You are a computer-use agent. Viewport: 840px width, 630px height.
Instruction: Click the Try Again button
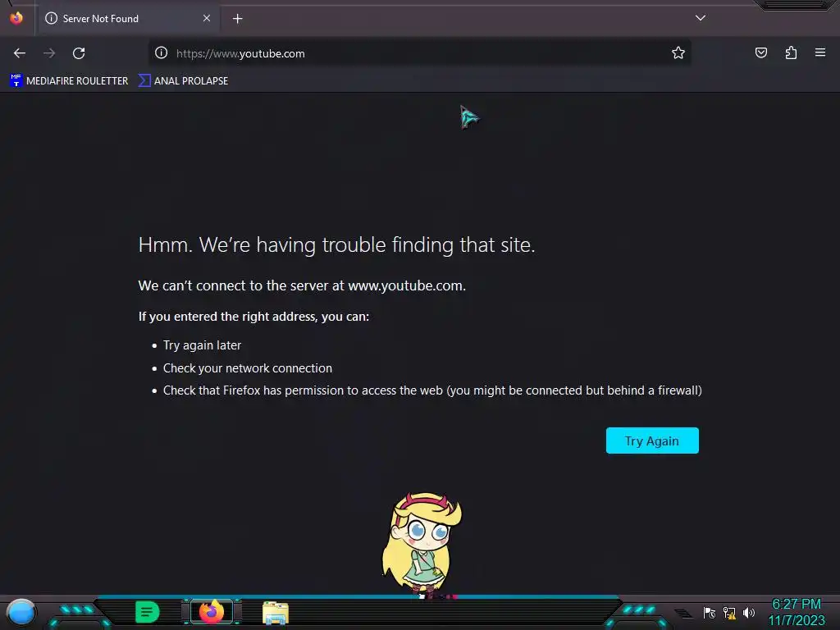tap(652, 441)
